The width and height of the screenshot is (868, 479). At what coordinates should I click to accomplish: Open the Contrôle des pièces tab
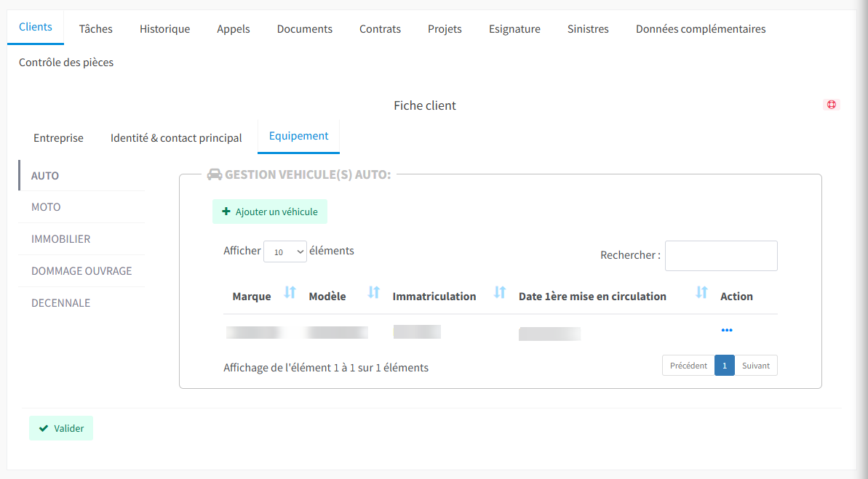point(66,63)
